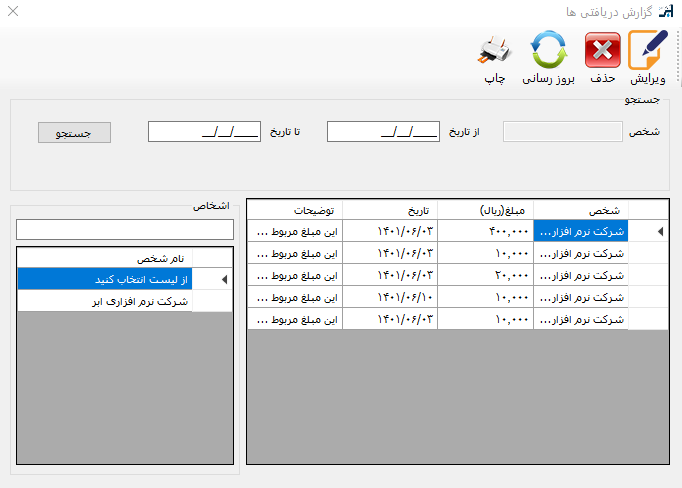Select the row with amount ۴۰۰,۰۰۰

click(487, 231)
